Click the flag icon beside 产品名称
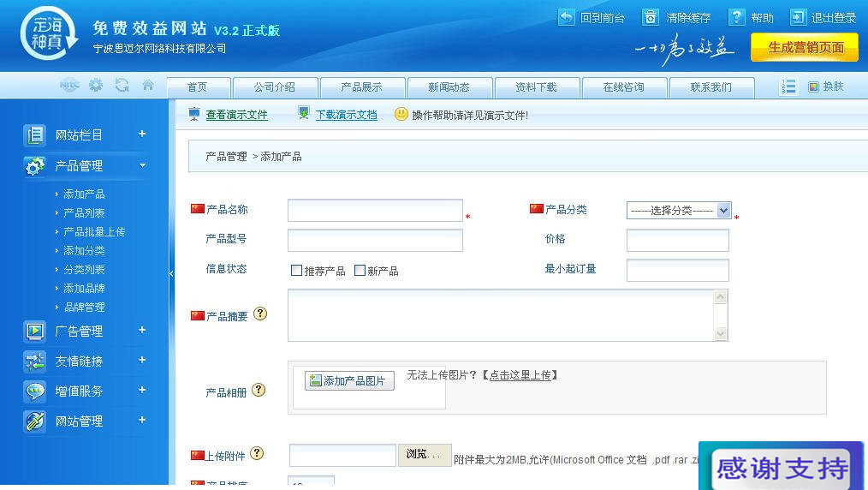The height and width of the screenshot is (490, 868). (198, 209)
